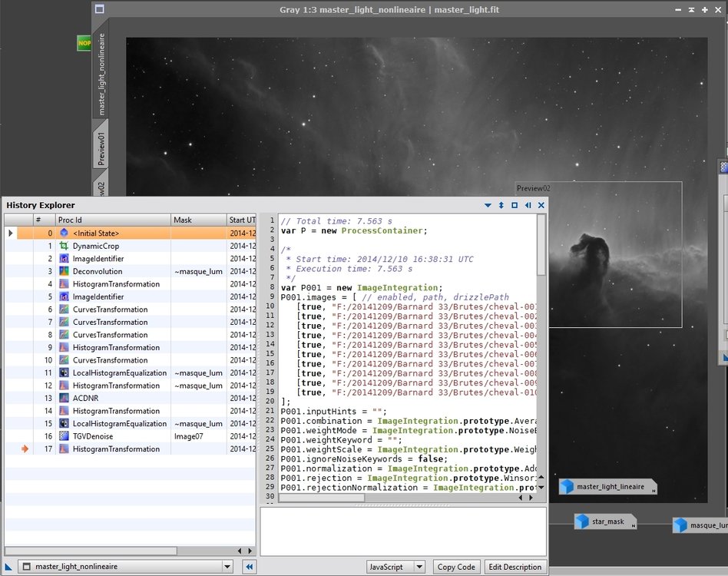Click the double-arrow icon beside view selector
Screen dimensions: 728x576
pyautogui.click(x=249, y=567)
